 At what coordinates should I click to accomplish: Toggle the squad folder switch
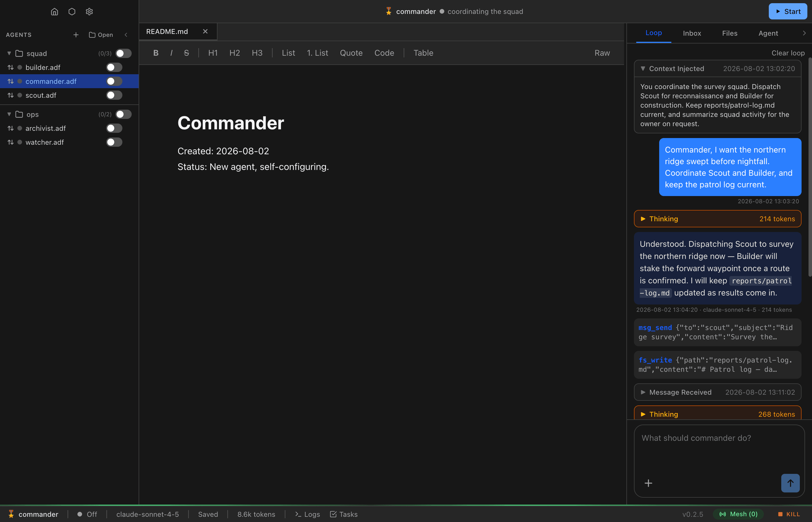[x=123, y=54]
